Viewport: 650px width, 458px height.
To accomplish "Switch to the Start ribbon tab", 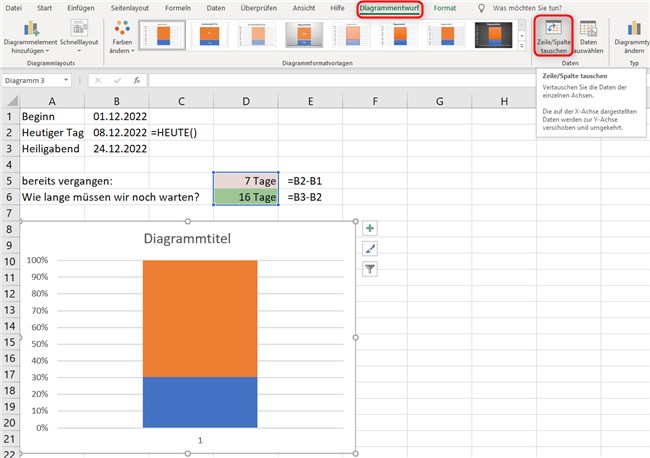I will (44, 8).
